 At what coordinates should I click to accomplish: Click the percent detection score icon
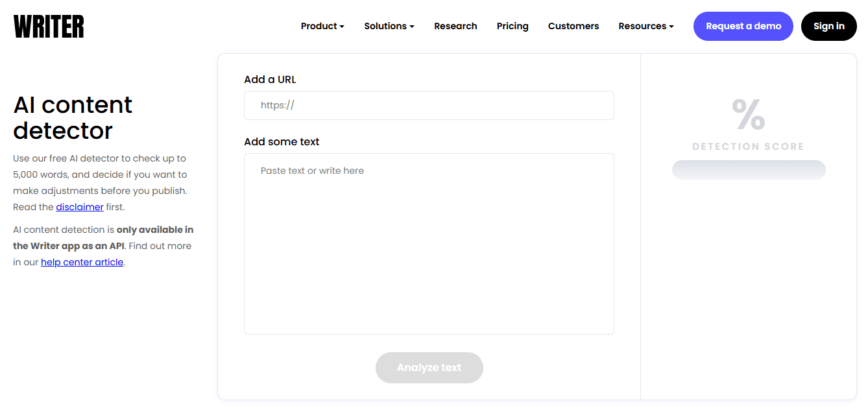749,114
